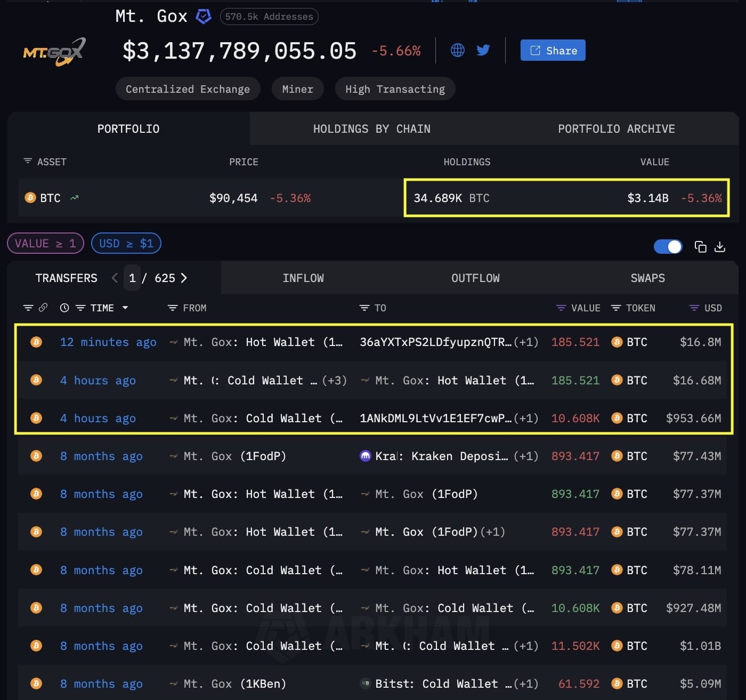Remove the VALUE ≥ 1 filter chip

coord(45,243)
